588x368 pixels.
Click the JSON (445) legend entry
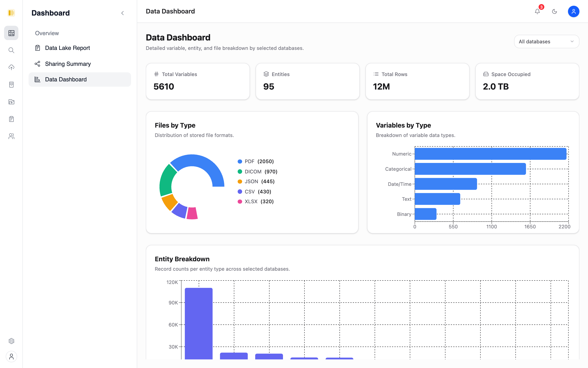256,182
